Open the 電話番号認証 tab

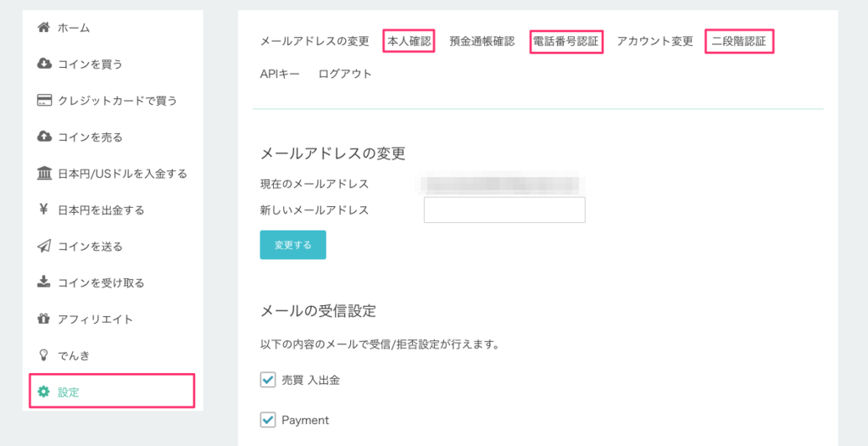pos(566,42)
